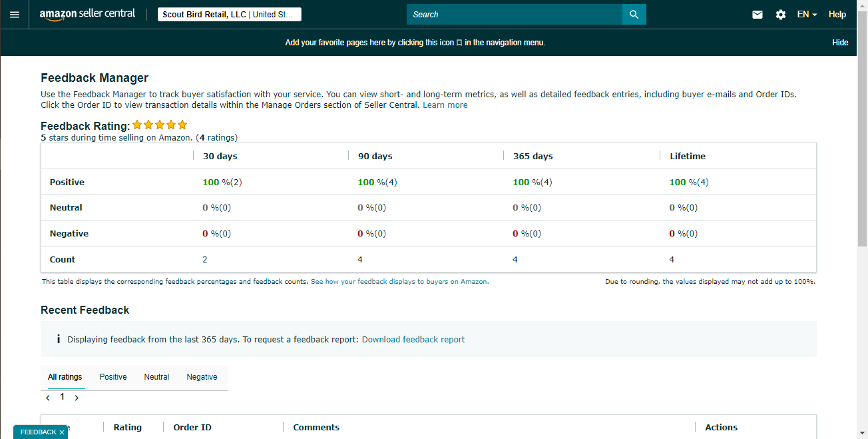
Task: Open the Help page
Action: click(x=837, y=14)
